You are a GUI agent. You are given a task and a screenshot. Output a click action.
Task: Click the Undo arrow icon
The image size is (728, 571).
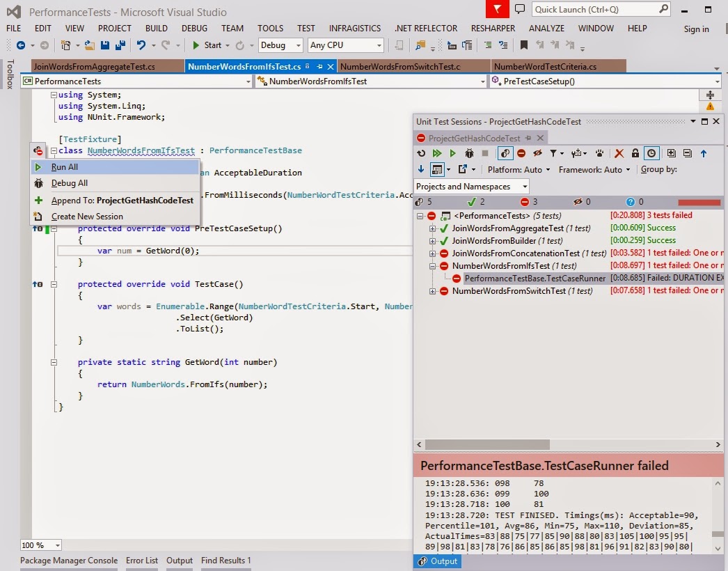click(x=141, y=45)
